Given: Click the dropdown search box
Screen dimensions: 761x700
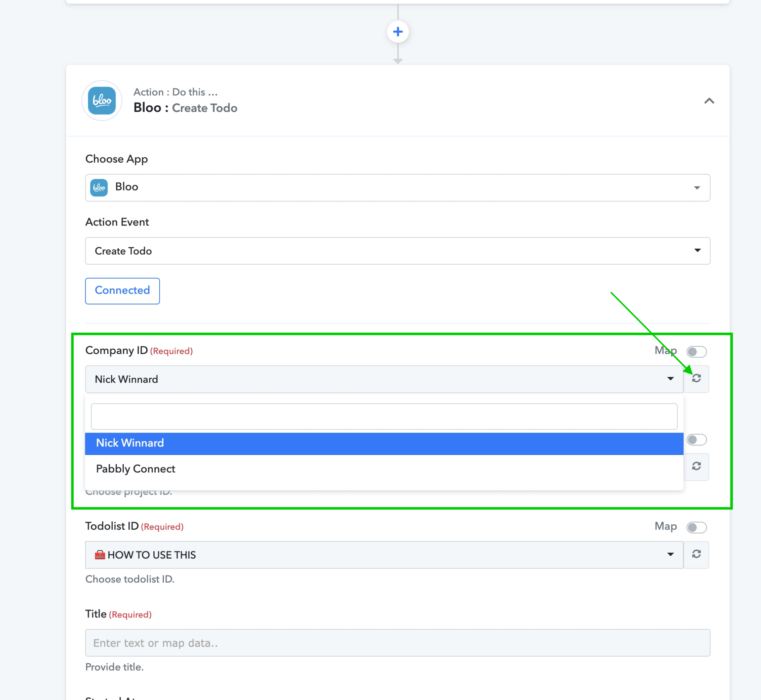Looking at the screenshot, I should click(383, 416).
